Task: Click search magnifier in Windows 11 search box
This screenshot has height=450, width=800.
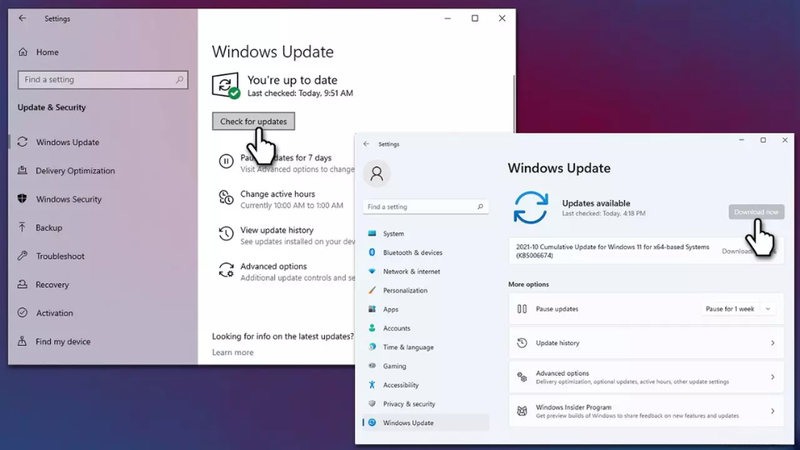Action: (x=480, y=207)
